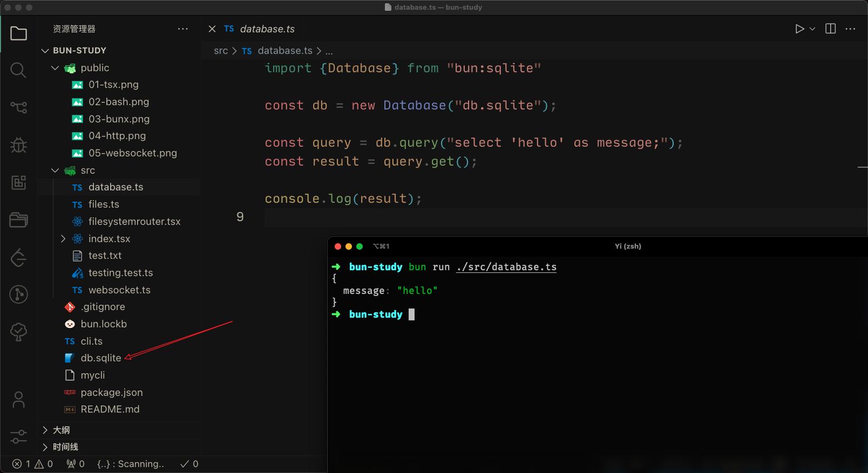
Task: Open the Extensions view icon
Action: 18,182
